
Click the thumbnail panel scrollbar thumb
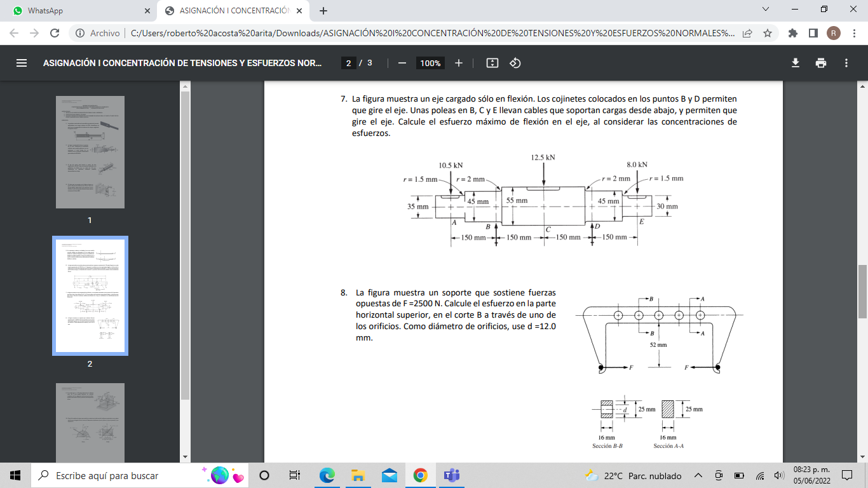pyautogui.click(x=185, y=245)
